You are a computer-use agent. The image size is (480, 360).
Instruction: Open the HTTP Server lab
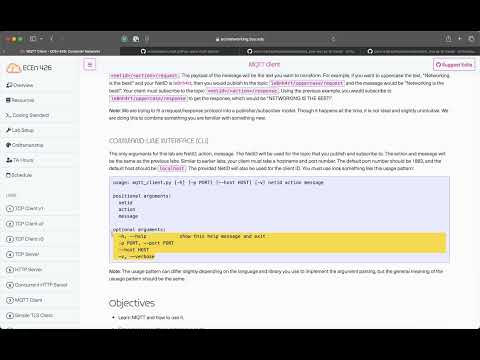pos(24,269)
